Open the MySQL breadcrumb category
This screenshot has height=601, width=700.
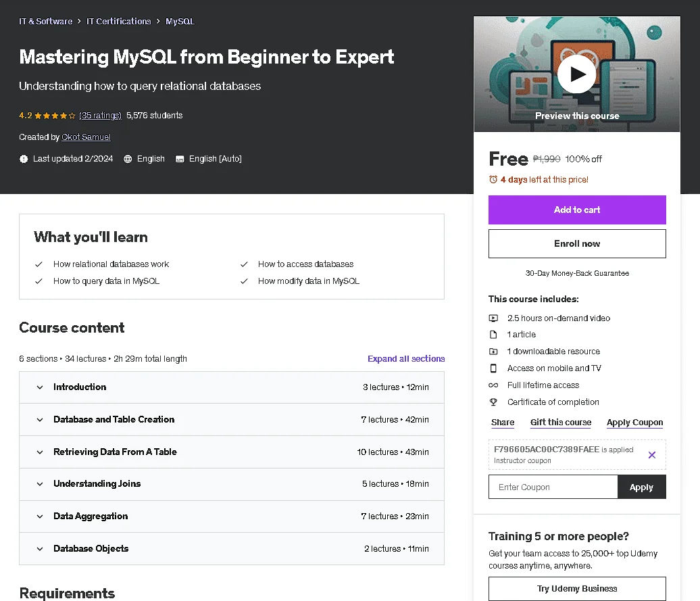coord(180,22)
